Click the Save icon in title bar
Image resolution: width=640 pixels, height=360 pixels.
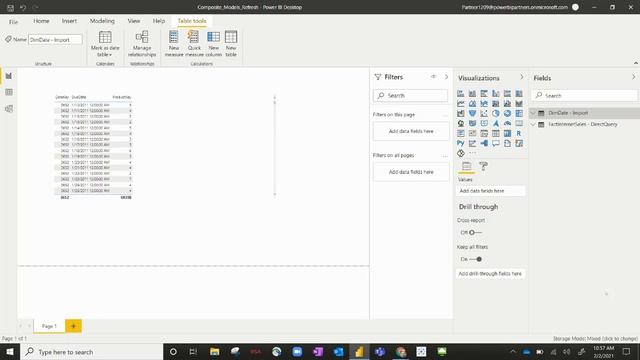pyautogui.click(x=11, y=7)
